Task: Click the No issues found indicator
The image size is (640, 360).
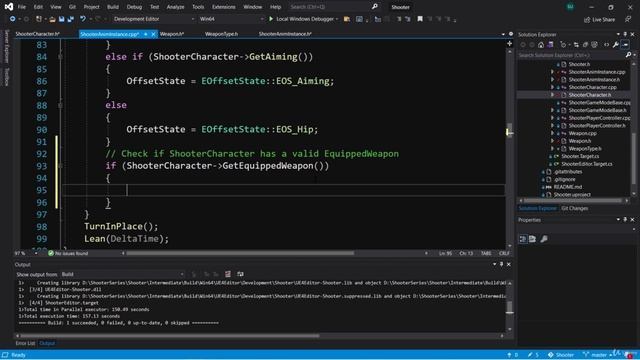Action: [68, 253]
